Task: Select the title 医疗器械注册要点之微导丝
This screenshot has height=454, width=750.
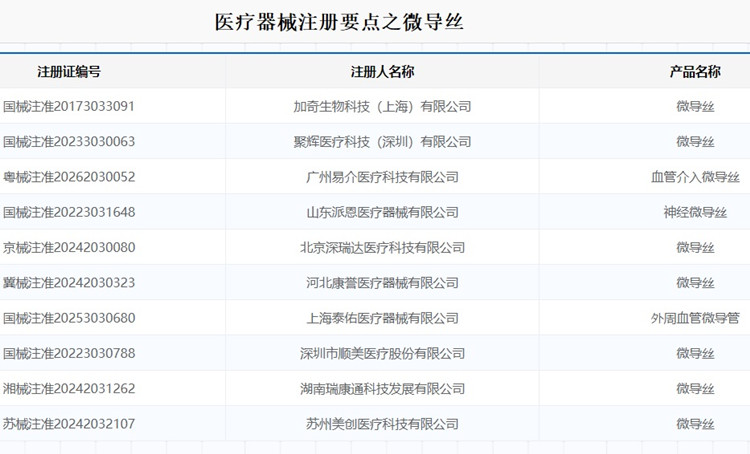Action: (x=339, y=22)
